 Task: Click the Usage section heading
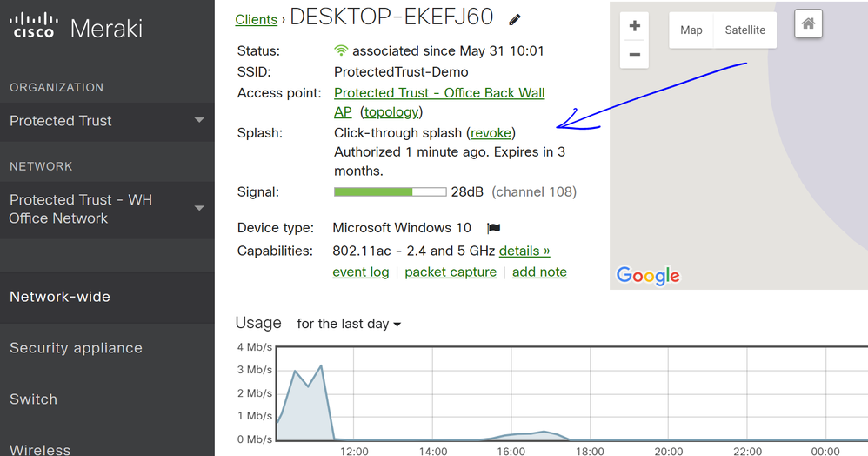click(x=258, y=323)
